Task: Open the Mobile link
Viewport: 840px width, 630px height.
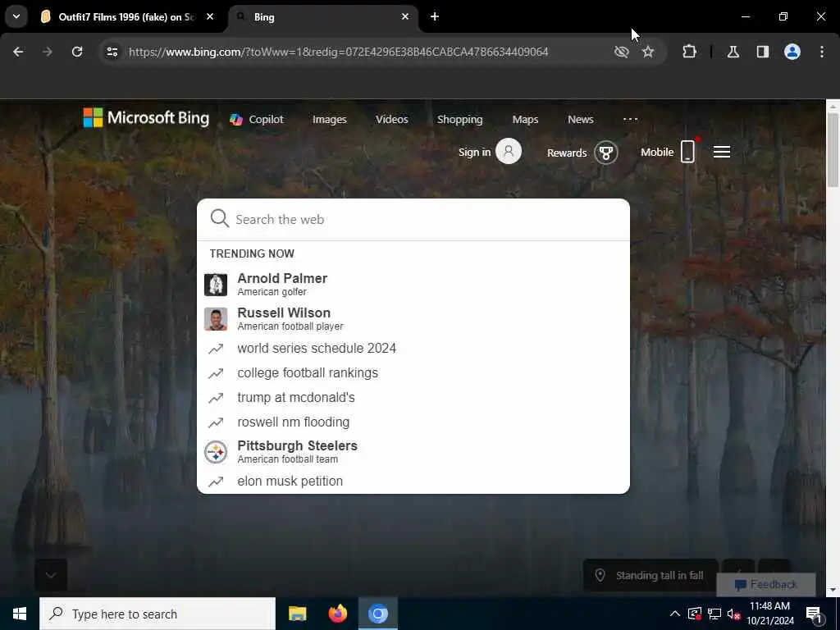Action: pyautogui.click(x=657, y=152)
